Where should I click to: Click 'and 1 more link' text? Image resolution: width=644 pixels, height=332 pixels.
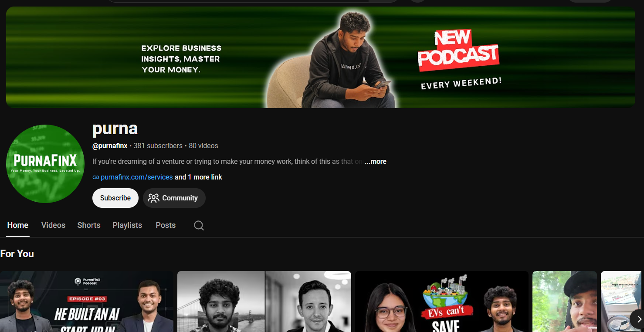coord(198,177)
